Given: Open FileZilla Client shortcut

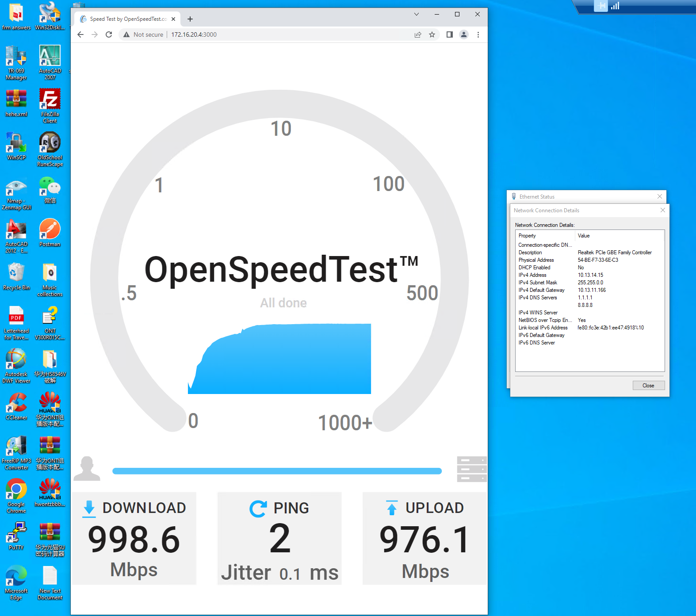Looking at the screenshot, I should (x=50, y=106).
